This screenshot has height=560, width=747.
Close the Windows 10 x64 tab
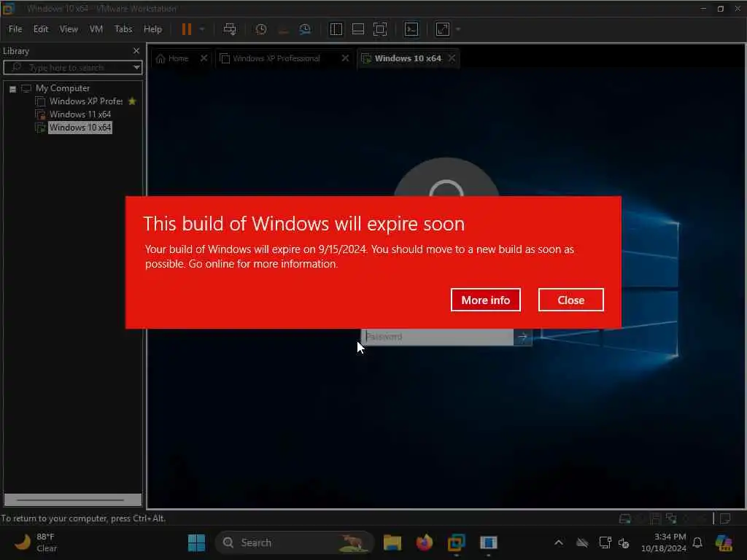click(x=452, y=58)
